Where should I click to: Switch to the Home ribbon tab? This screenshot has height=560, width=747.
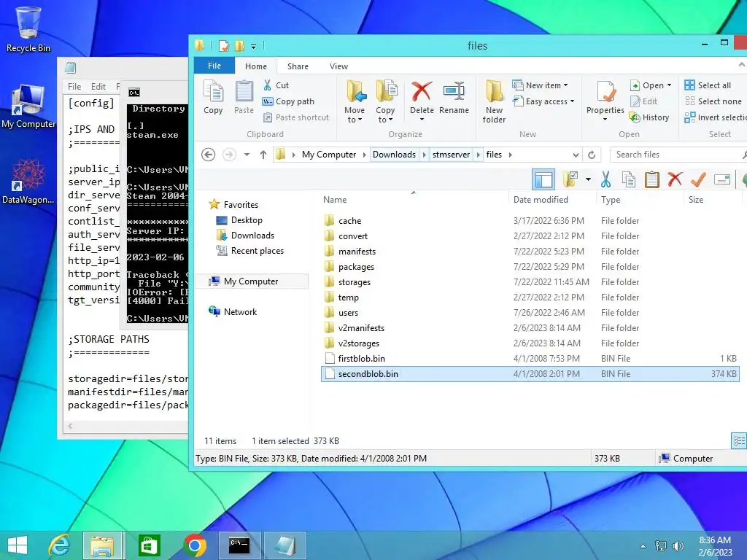click(256, 66)
